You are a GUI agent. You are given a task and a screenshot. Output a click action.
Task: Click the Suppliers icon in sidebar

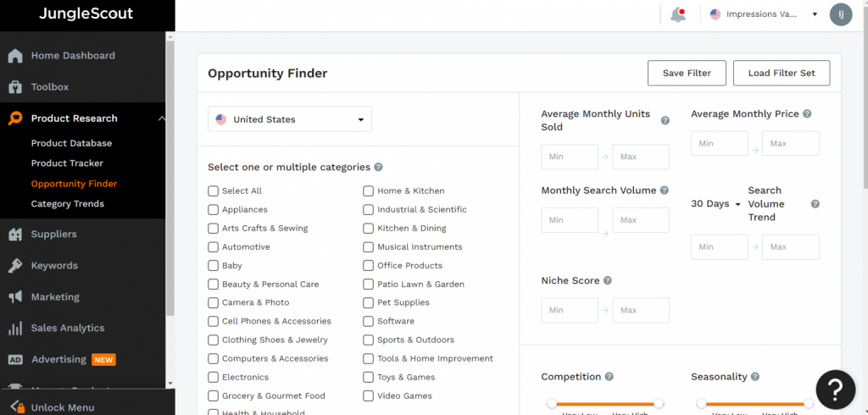coord(15,235)
